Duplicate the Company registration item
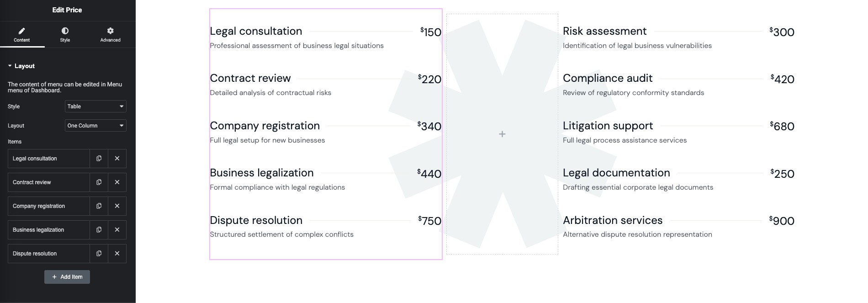868x303 pixels. pos(99,206)
